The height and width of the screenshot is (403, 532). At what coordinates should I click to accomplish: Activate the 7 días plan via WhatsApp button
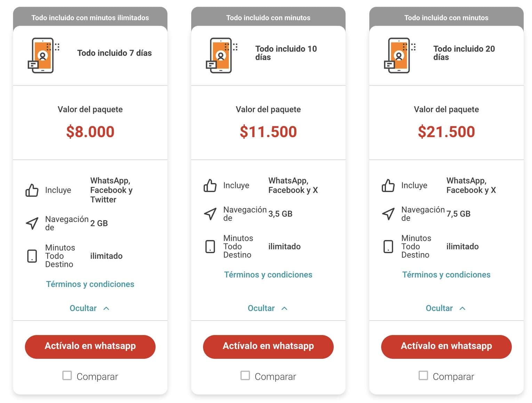click(90, 347)
